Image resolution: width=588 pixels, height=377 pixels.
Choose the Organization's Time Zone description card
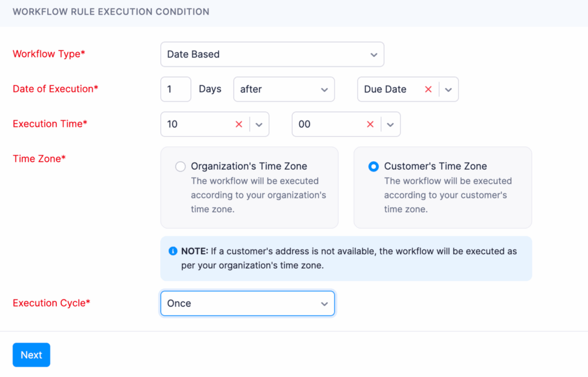pos(249,188)
